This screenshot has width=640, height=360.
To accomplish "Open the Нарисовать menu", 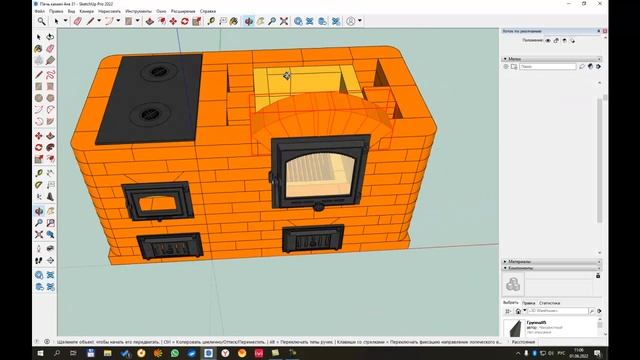I will click(x=109, y=11).
